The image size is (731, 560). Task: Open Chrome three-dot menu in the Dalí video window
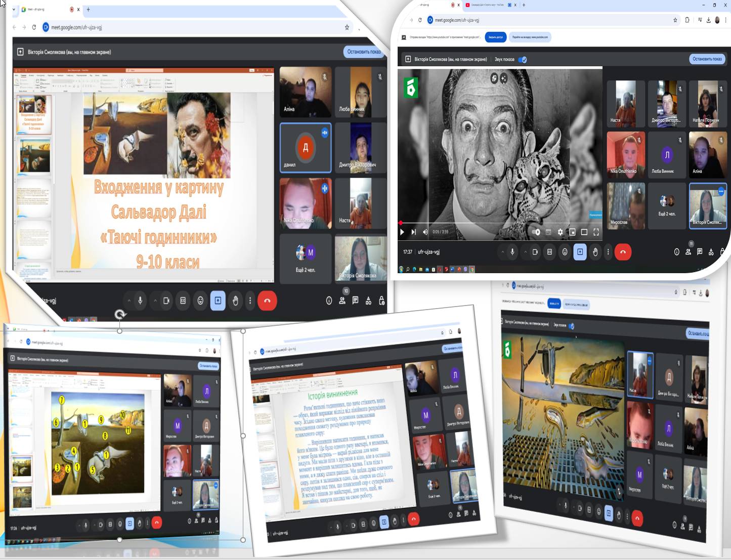pyautogui.click(x=726, y=20)
